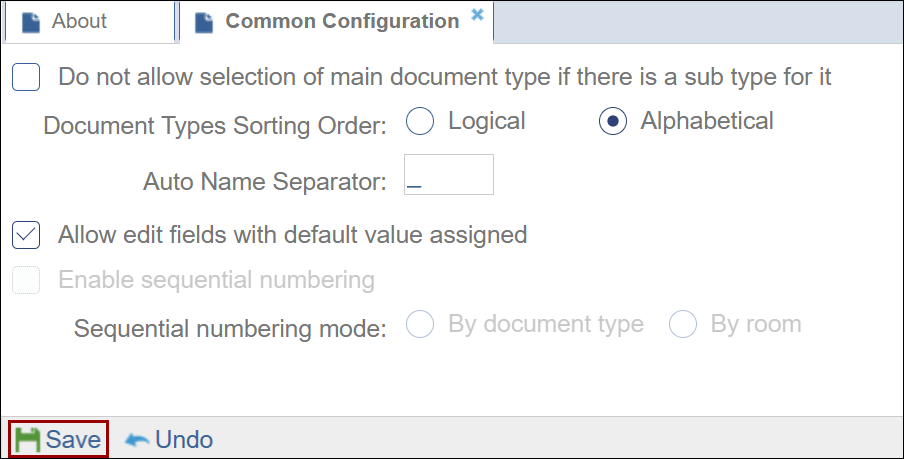Click the blue Undo arrow icon
The width and height of the screenshot is (904, 459).
[x=137, y=440]
